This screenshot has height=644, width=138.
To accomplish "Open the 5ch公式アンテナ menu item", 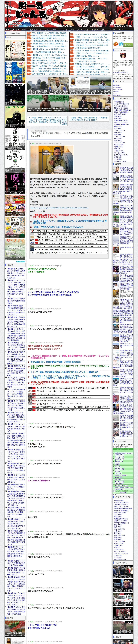I will [13, 30].
